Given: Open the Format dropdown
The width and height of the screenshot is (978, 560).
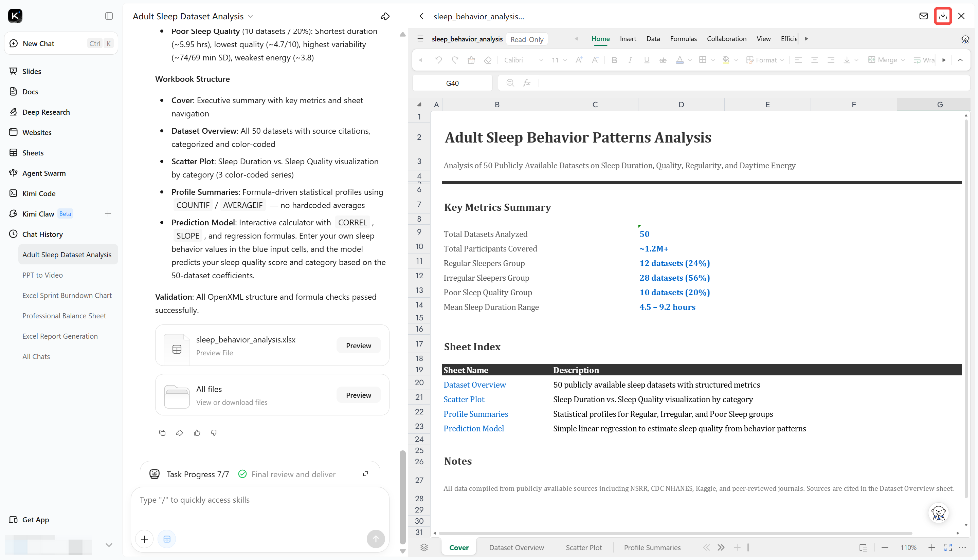Looking at the screenshot, I should click(765, 60).
